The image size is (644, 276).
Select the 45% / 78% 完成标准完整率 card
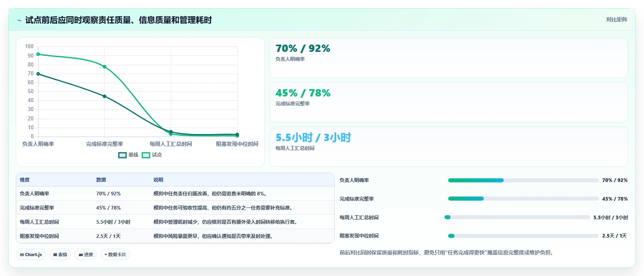pos(449,102)
